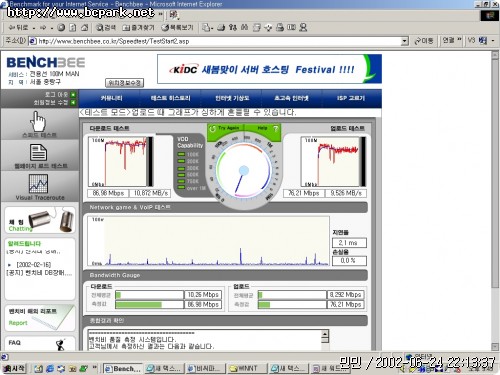Open the 벤치비 Report banner
The width and height of the screenshot is (500, 375).
[x=40, y=318]
